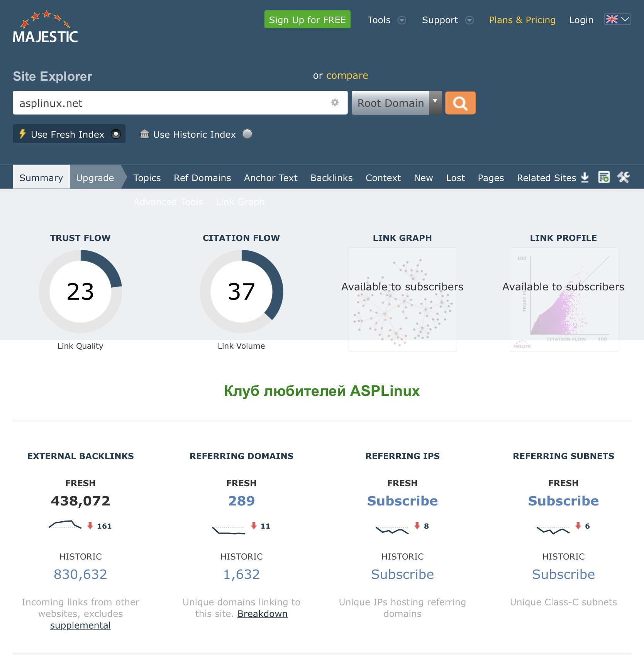Click Referring Domains fresh value 289
Viewport: 644px width, 663px height.
click(x=241, y=501)
